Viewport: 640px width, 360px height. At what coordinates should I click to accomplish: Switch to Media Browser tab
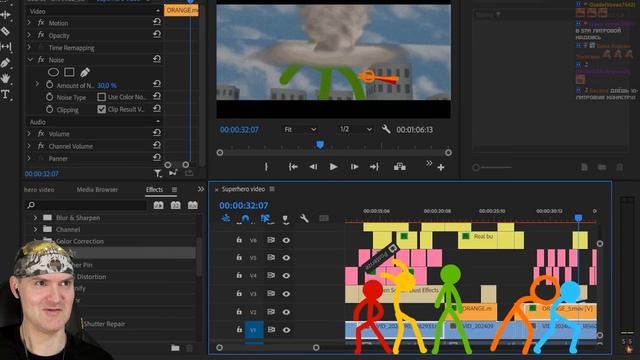[x=97, y=189]
